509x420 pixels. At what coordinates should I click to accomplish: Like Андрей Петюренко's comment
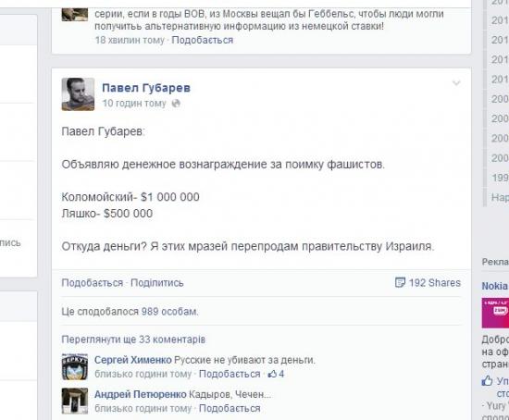230,408
